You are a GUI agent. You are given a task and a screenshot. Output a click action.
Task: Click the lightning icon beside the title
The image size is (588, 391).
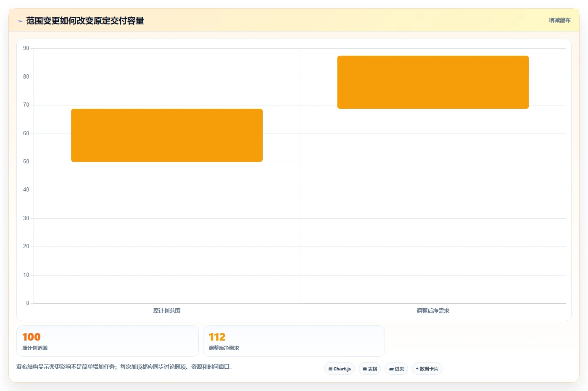coord(20,21)
